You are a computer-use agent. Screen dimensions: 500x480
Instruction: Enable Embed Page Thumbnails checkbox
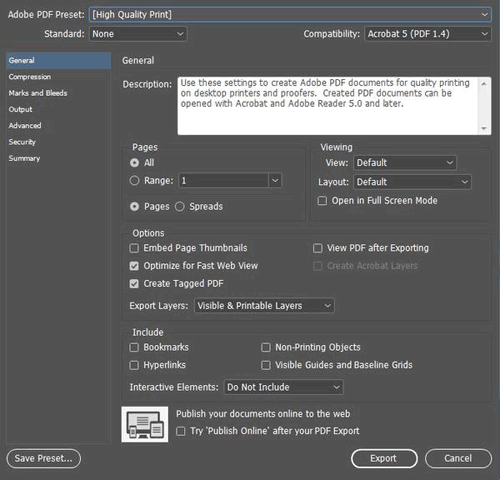coord(134,248)
